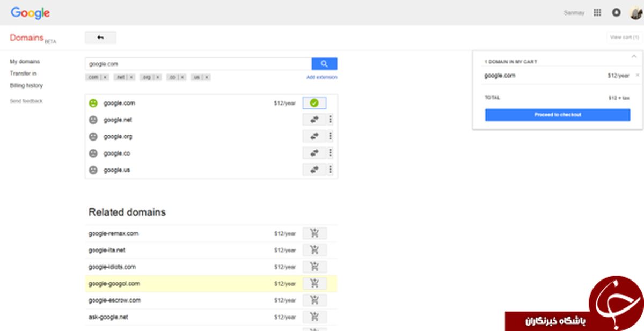Image resolution: width=644 pixels, height=331 pixels.
Task: Click google.com entry in cart
Action: tap(500, 76)
